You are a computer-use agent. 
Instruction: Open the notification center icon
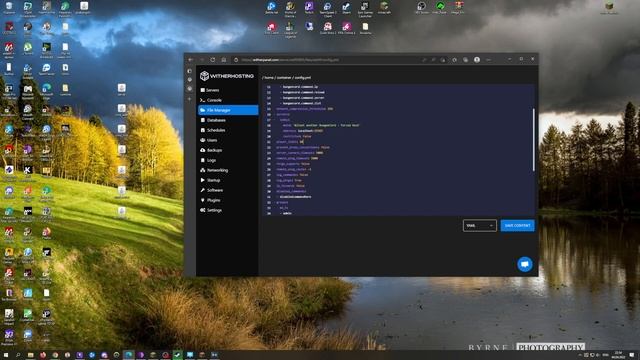point(632,355)
